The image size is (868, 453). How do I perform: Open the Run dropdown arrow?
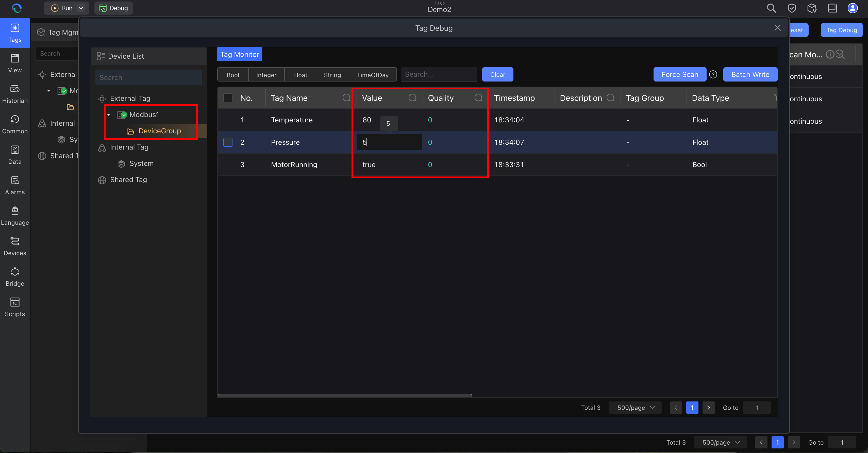[x=81, y=8]
